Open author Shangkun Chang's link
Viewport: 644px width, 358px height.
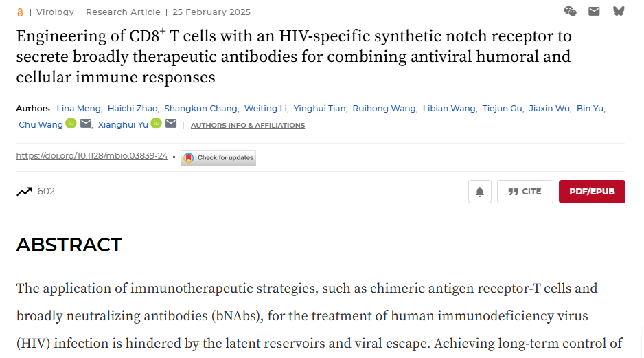200,109
